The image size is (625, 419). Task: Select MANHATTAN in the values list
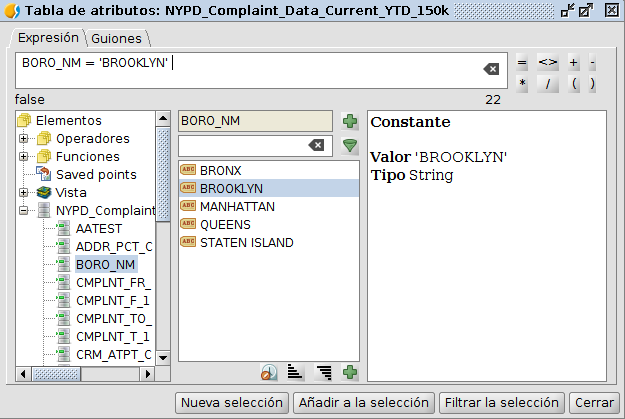(x=231, y=206)
